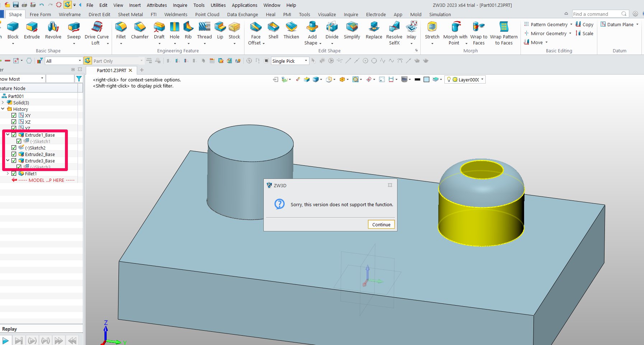The height and width of the screenshot is (345, 644).
Task: Select Wrap Pattern to Faces tool
Action: click(504, 33)
